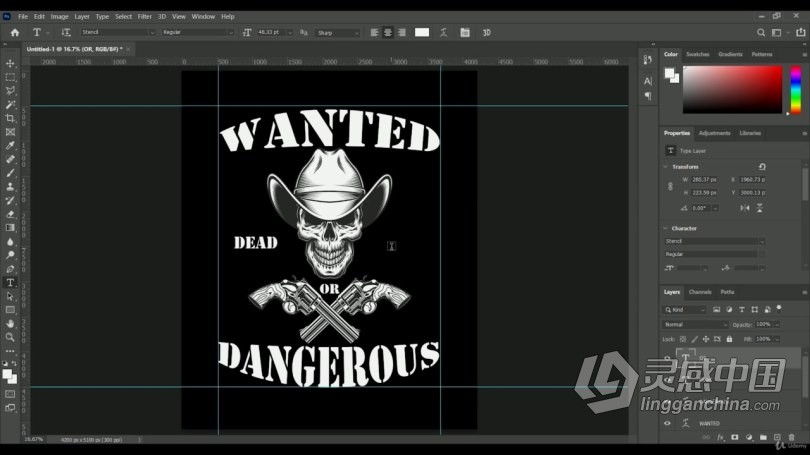The width and height of the screenshot is (810, 455).
Task: Select the Gradient tool
Action: [10, 228]
